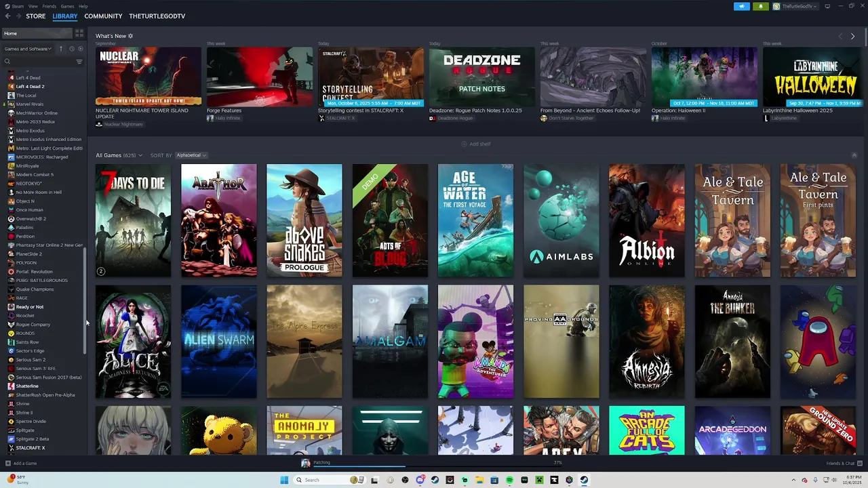Open Friends & Chat panel
868x488 pixels.
point(843,464)
